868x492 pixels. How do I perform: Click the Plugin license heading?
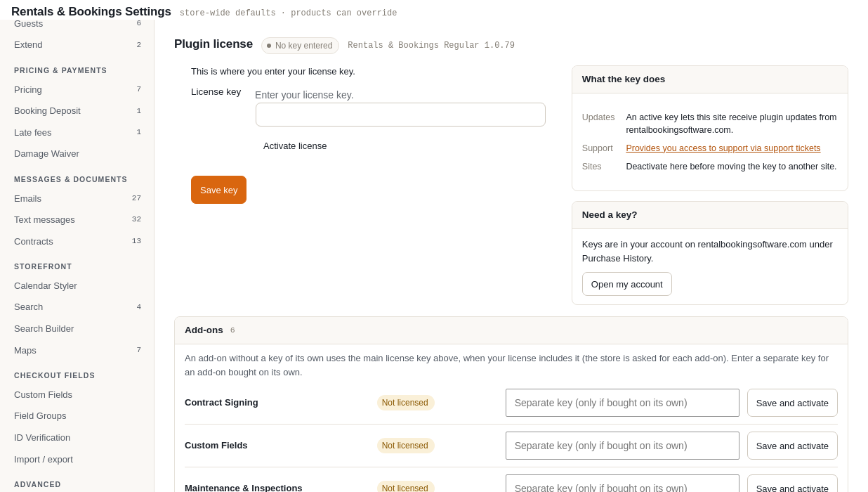pyautogui.click(x=213, y=44)
